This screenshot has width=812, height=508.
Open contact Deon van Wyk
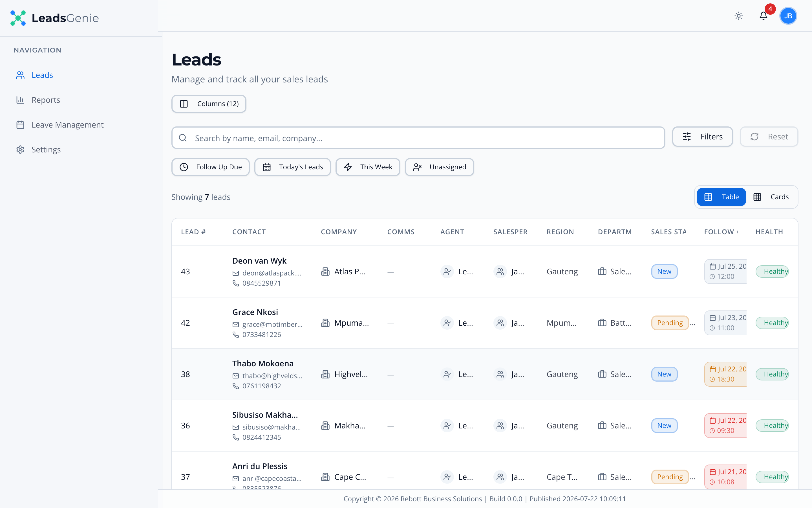coord(259,261)
